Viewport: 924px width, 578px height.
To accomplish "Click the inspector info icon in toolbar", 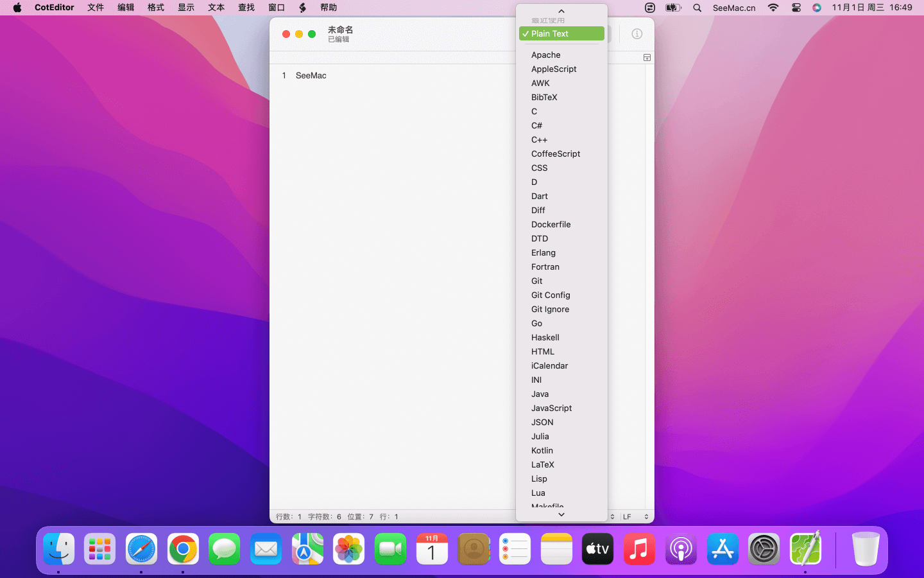I will (637, 34).
